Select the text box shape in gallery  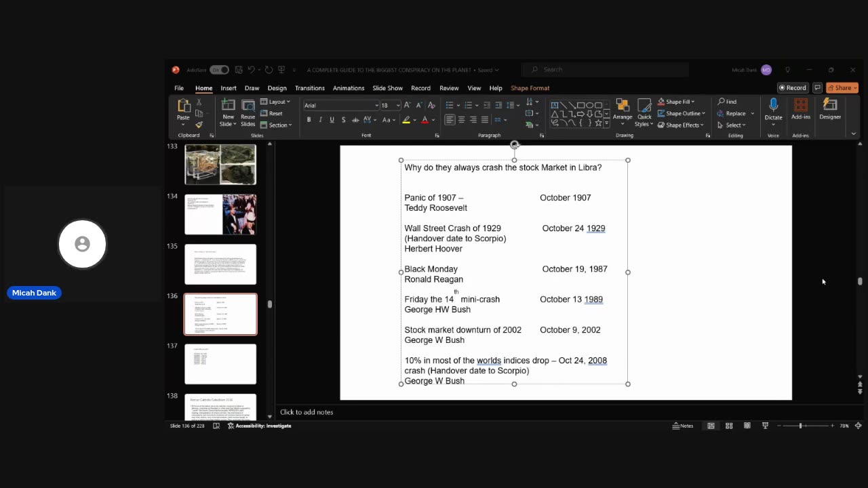point(555,105)
